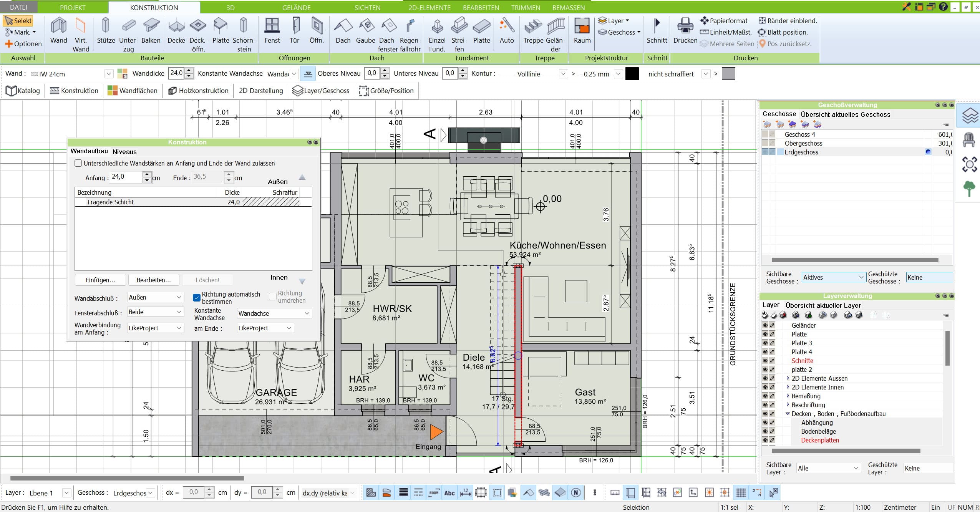Toggle visibility of Bodenbeläge layer
Screen dimensions: 980x512
[765, 431]
